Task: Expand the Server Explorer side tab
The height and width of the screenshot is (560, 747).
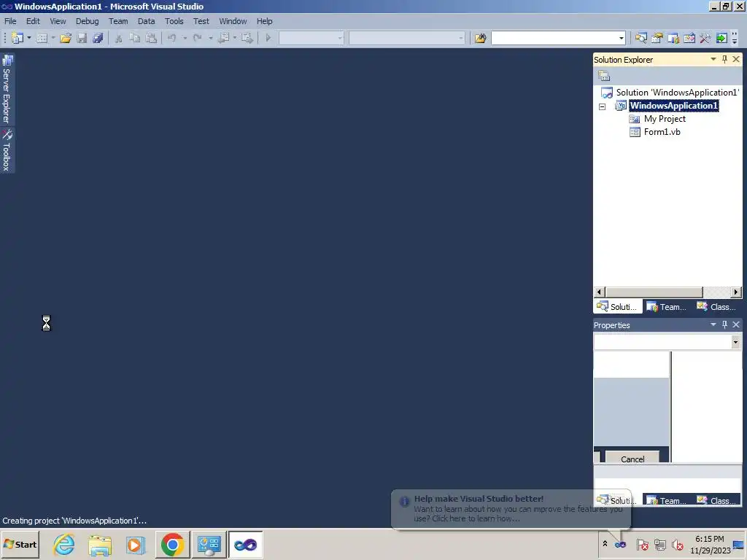Action: (x=7, y=90)
